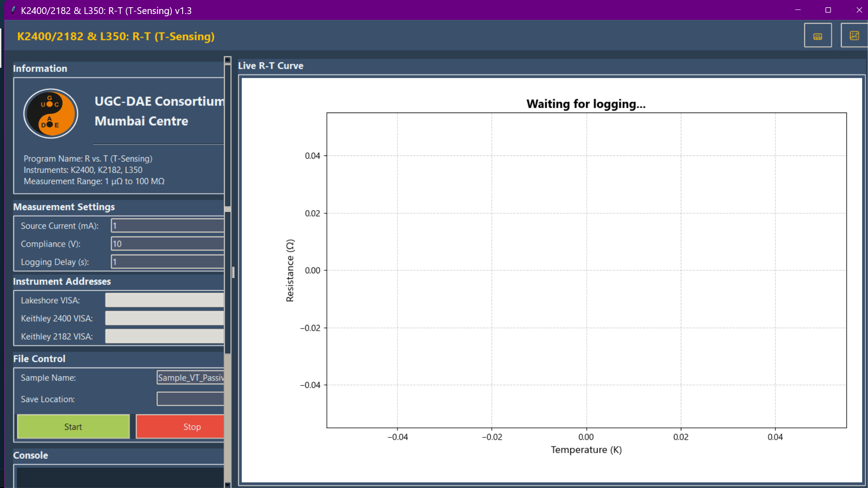This screenshot has width=868, height=488.
Task: Click the scroll-down arrow of left panel scrollbar
Action: pos(227,484)
